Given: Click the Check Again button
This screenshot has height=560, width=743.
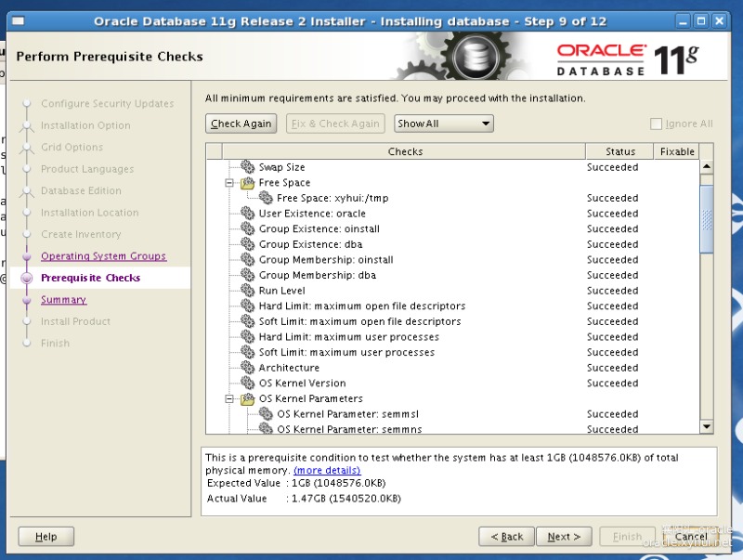Looking at the screenshot, I should [x=241, y=124].
